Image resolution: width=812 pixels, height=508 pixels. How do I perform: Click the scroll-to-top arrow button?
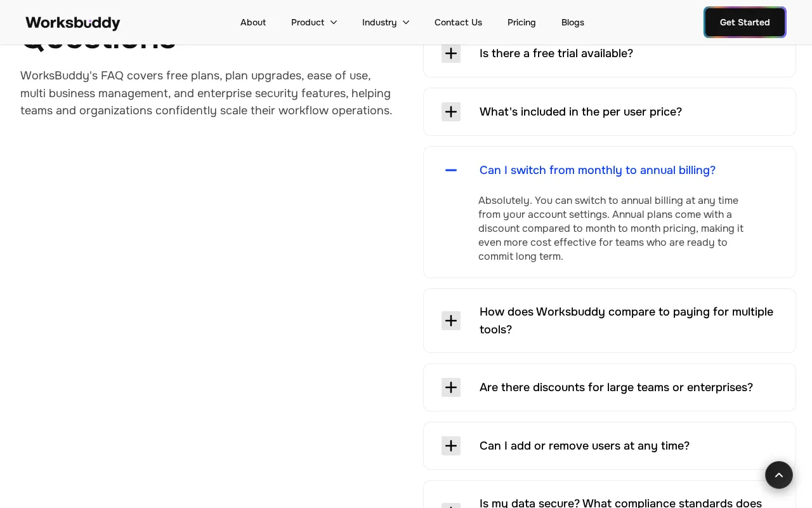779,475
